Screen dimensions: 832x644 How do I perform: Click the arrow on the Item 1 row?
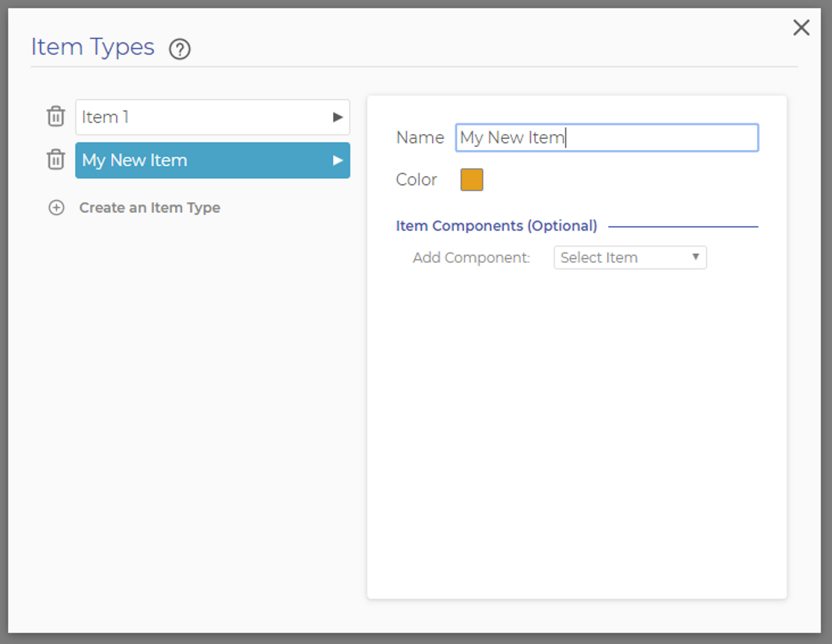338,117
